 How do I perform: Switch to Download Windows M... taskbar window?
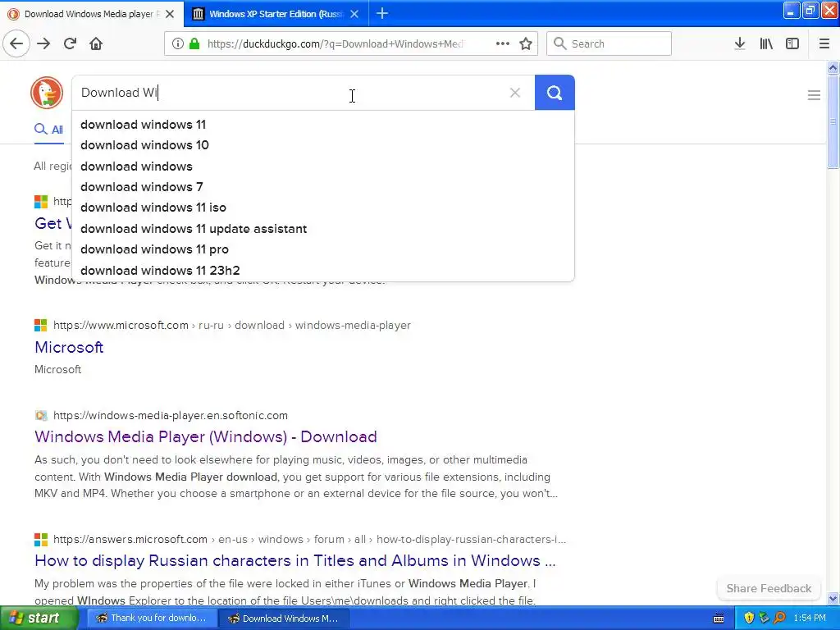click(284, 619)
